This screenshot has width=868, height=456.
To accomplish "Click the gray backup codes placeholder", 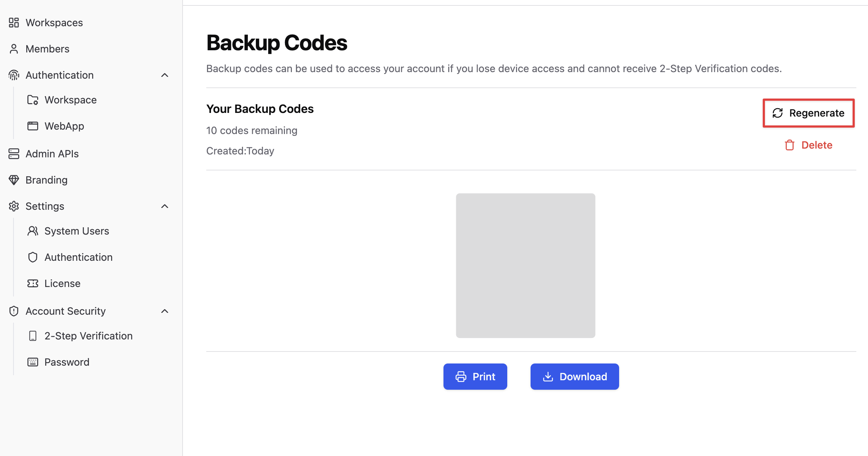I will click(x=525, y=266).
